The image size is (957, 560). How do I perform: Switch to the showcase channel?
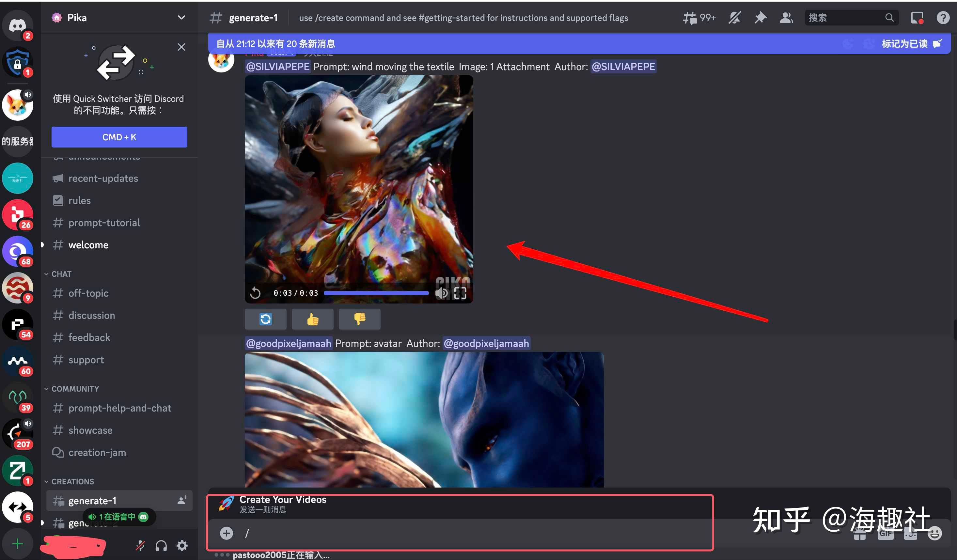point(90,430)
